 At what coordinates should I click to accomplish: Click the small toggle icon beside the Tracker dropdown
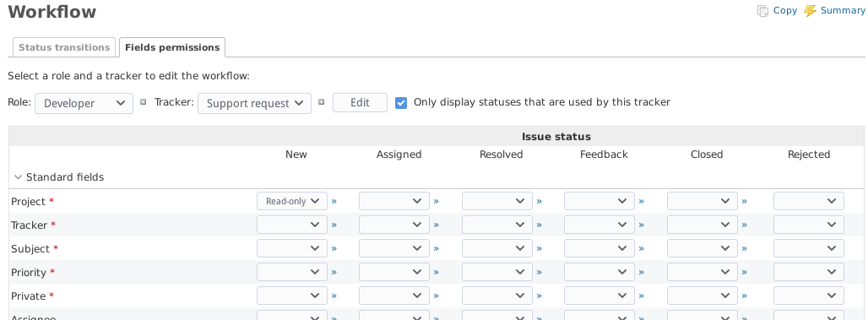321,102
